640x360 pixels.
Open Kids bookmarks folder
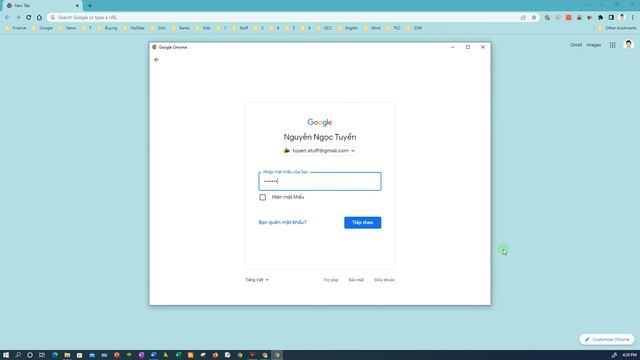[x=203, y=28]
